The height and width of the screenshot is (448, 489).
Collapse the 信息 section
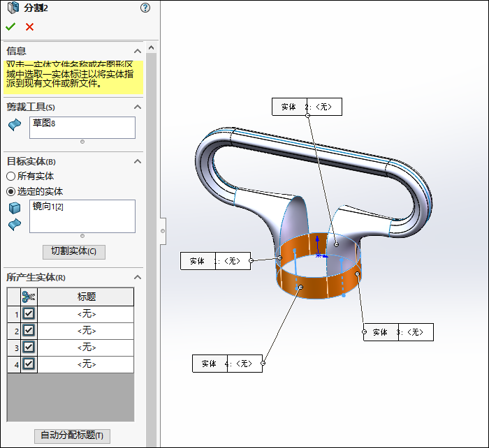pyautogui.click(x=138, y=51)
